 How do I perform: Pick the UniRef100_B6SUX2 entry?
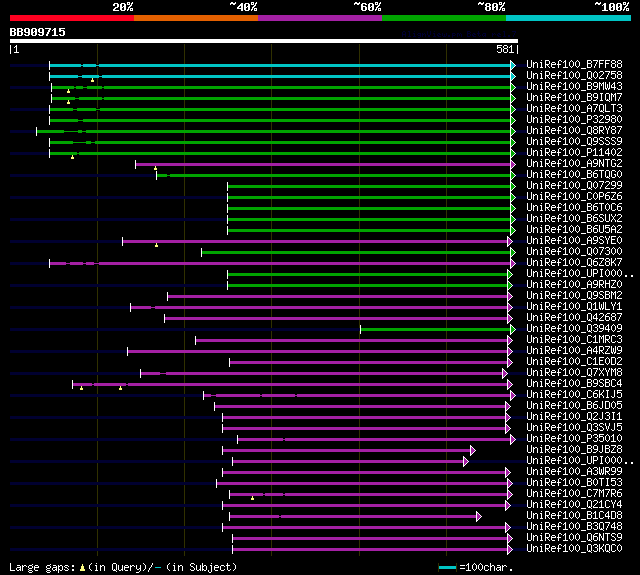(x=574, y=219)
